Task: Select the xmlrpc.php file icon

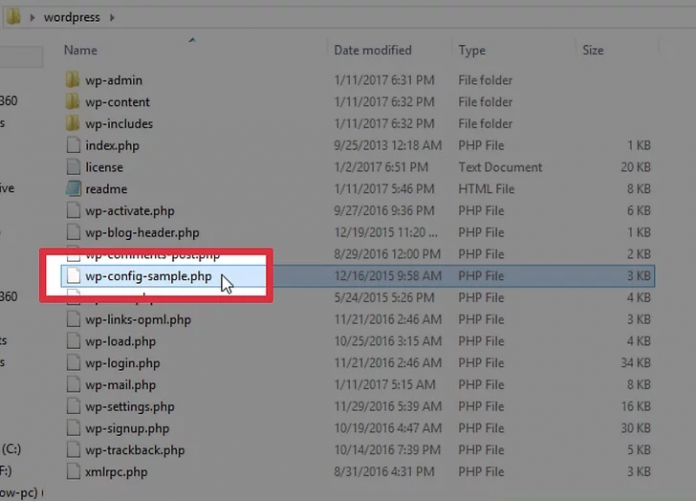Action: coord(72,472)
